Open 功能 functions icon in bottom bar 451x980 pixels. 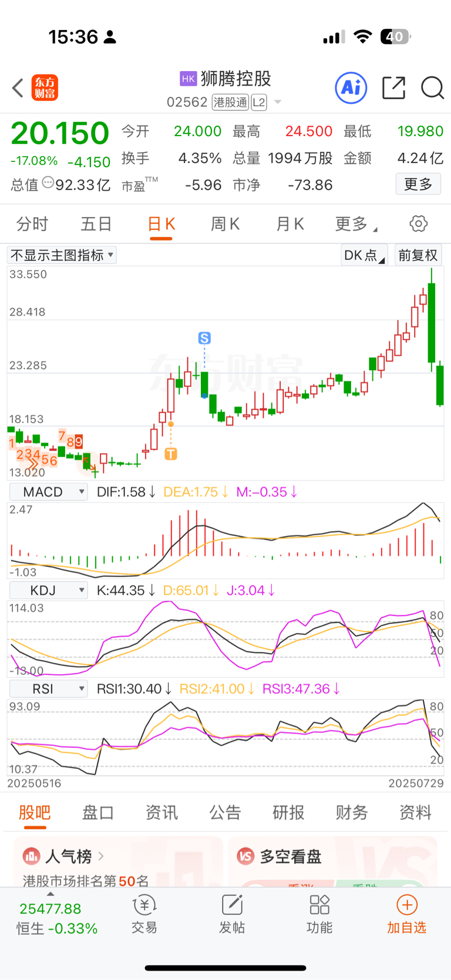tap(319, 905)
